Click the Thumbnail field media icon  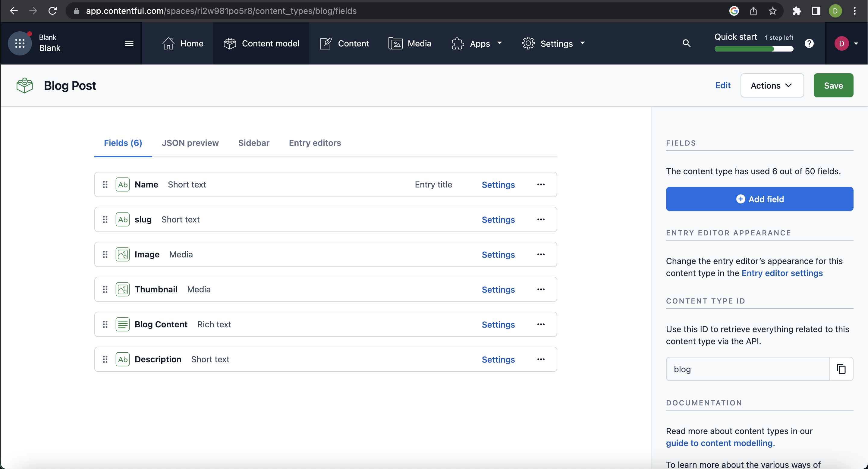pyautogui.click(x=122, y=289)
